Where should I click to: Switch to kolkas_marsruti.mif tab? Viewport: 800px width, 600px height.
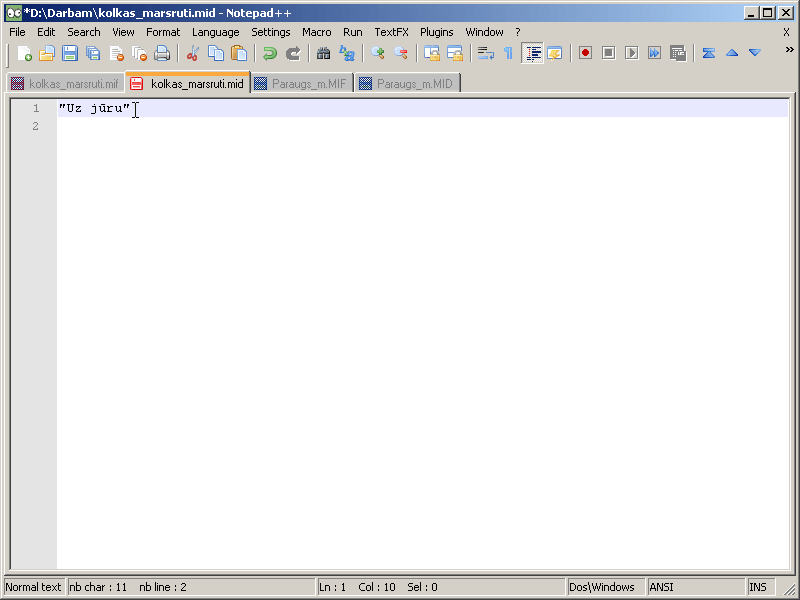(x=65, y=84)
